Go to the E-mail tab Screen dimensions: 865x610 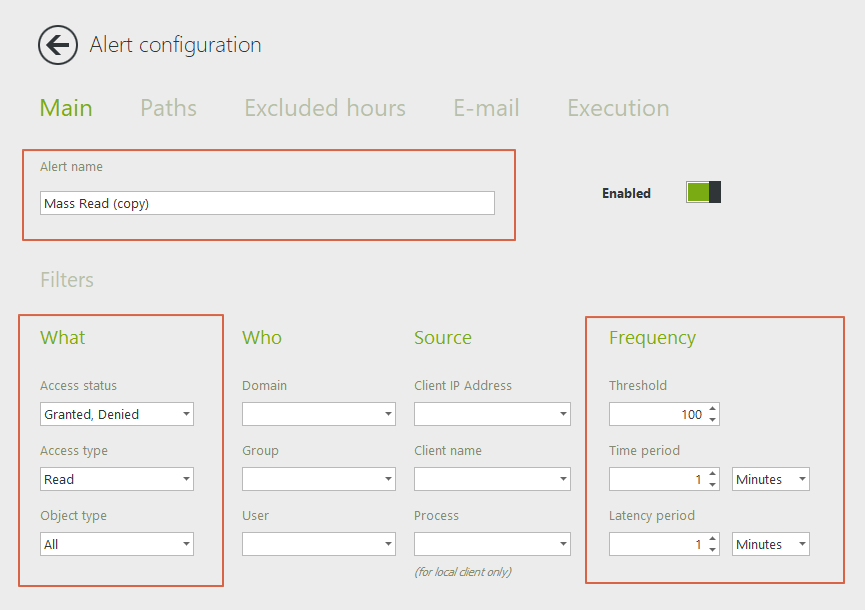486,108
